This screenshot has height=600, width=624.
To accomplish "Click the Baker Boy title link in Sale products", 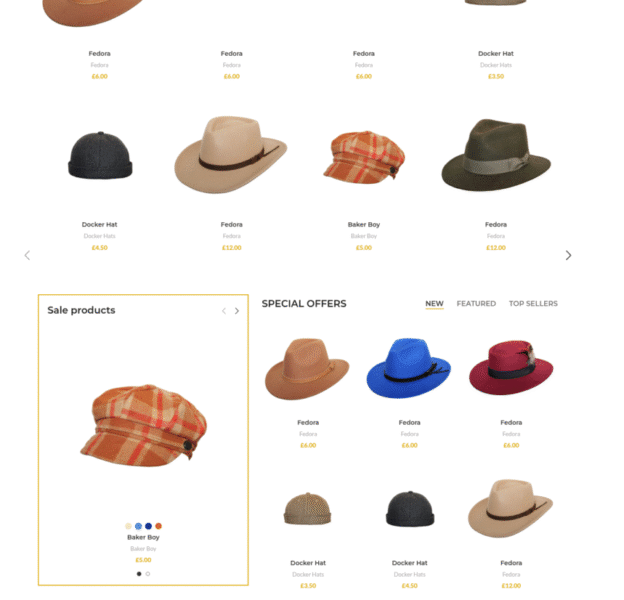I will tap(143, 537).
